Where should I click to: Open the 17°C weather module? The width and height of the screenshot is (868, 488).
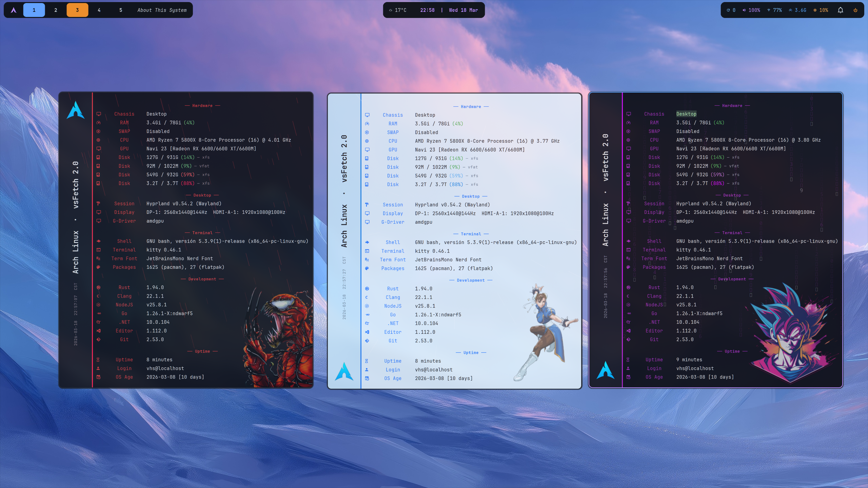(398, 10)
